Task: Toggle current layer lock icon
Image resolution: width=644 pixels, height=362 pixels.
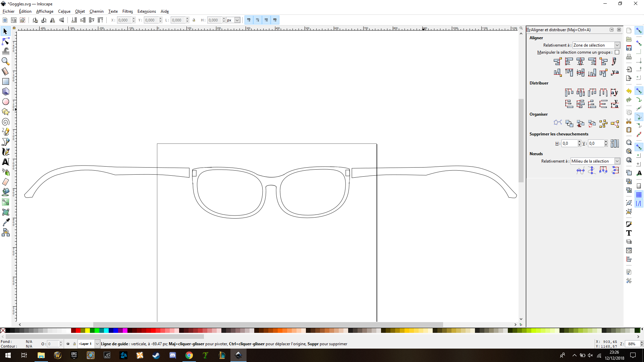Action: pos(74,344)
